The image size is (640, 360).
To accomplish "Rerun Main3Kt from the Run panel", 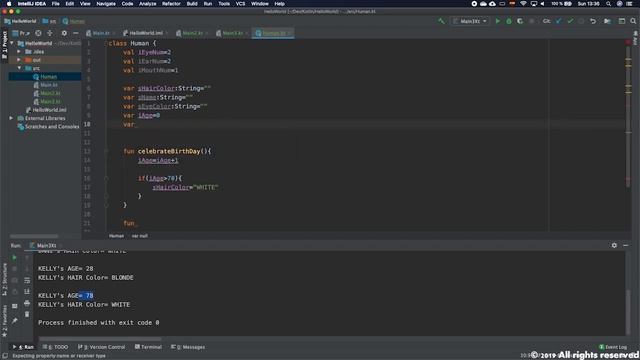I will [x=14, y=258].
